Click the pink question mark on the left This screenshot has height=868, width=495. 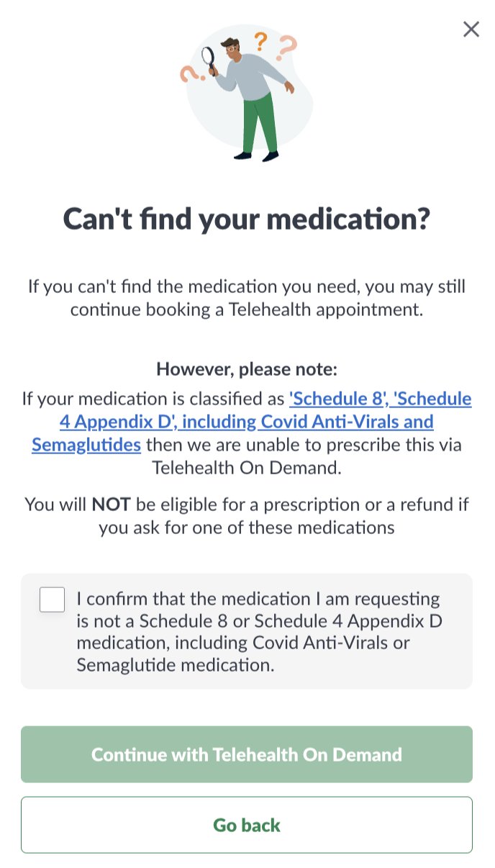click(x=189, y=73)
